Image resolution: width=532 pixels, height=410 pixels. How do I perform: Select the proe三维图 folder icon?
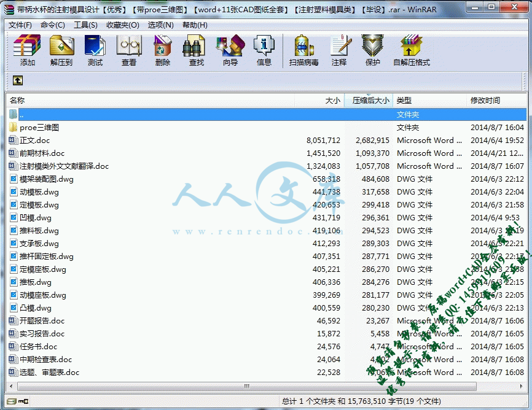tap(13, 128)
